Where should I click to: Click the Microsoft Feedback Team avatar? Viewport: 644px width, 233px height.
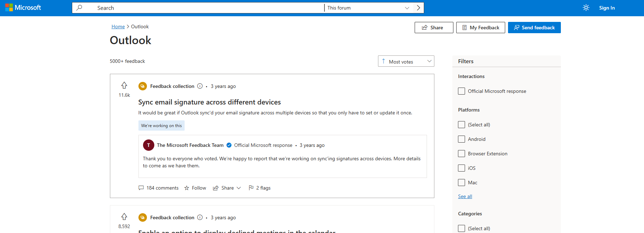[x=149, y=145]
